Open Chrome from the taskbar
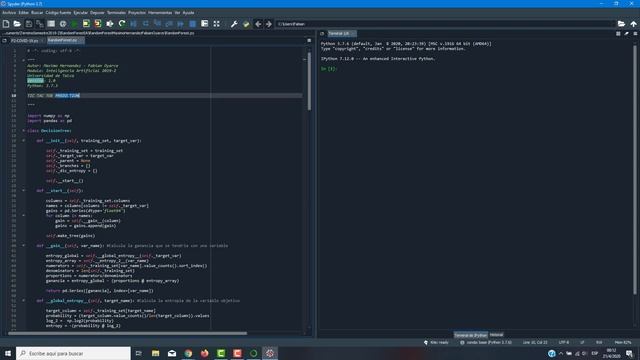The width and height of the screenshot is (640, 360). (188, 353)
